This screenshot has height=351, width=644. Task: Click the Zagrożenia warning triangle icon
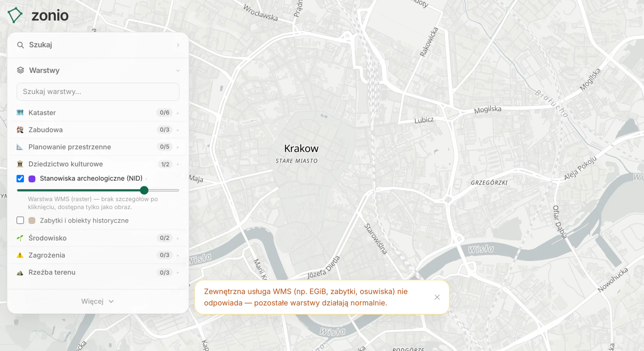click(20, 255)
